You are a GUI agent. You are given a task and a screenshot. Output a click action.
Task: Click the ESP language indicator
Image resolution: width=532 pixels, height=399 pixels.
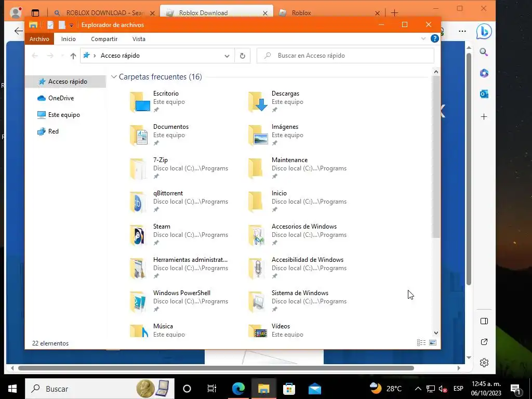coord(458,389)
